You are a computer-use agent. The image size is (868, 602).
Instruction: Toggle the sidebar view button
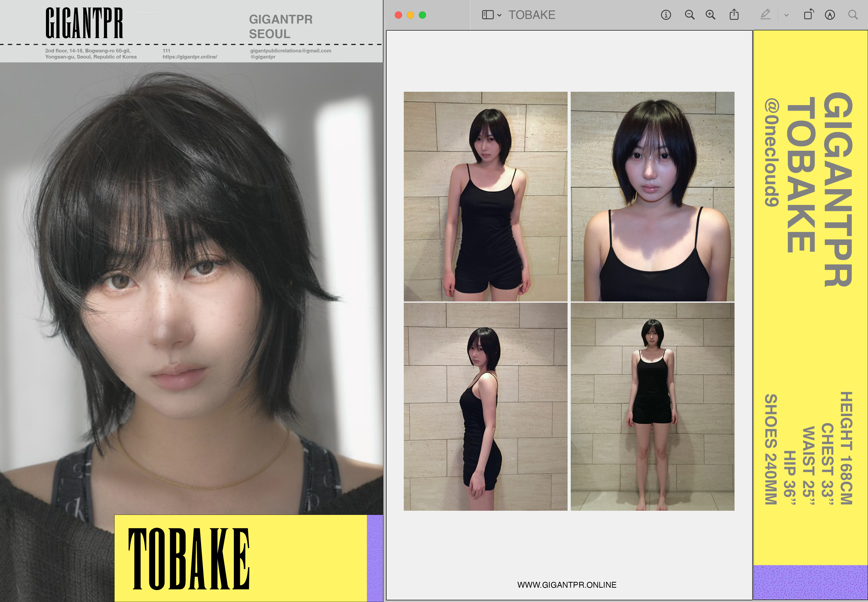(x=488, y=15)
